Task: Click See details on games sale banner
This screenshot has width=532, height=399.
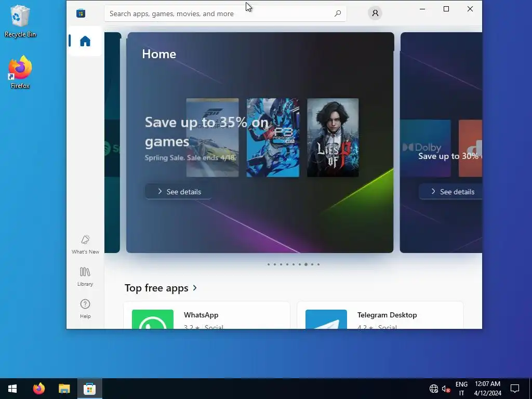Action: [179, 192]
